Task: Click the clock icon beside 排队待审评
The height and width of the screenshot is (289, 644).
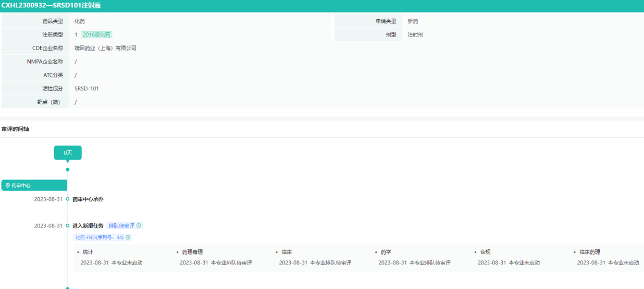Action: pyautogui.click(x=139, y=226)
